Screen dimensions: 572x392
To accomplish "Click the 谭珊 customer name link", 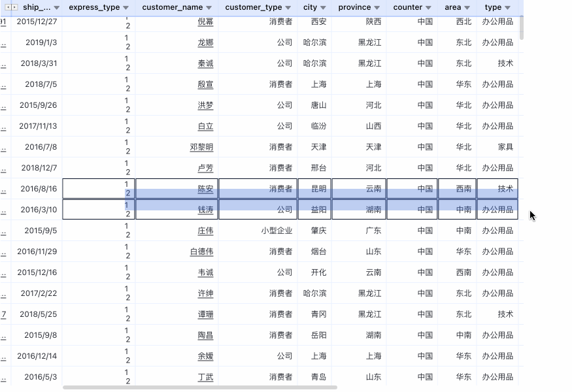I will pos(205,314).
